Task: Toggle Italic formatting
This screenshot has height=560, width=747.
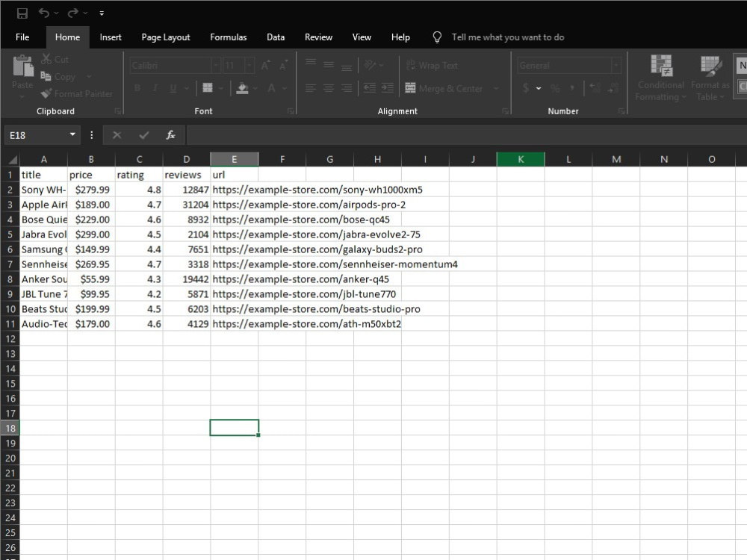Action: pyautogui.click(x=155, y=88)
